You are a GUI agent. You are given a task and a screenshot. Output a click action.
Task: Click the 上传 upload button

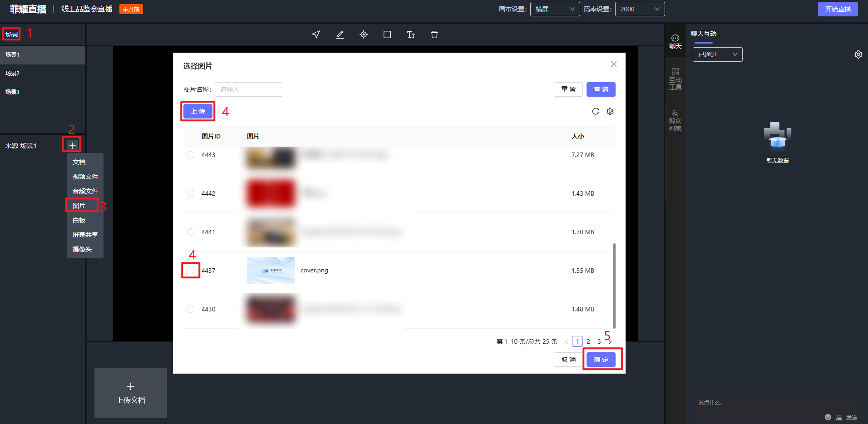[198, 111]
